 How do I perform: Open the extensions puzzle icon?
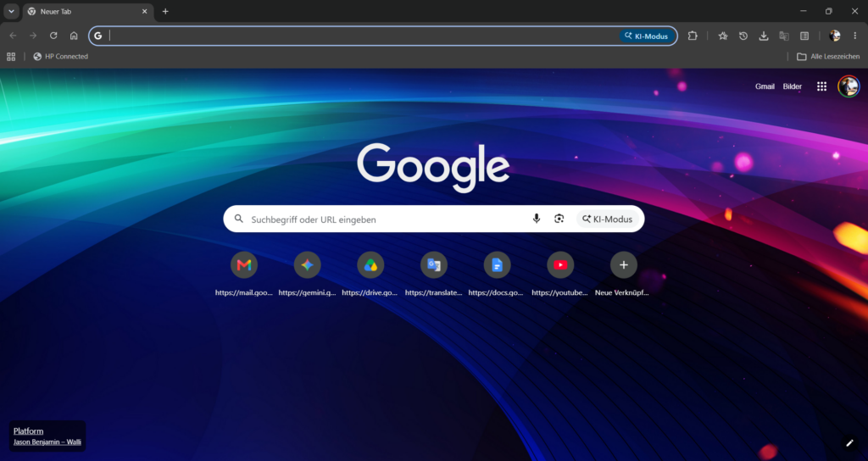693,36
